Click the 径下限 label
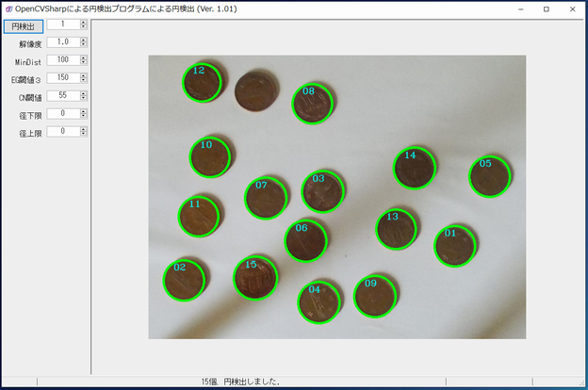This screenshot has height=390, width=588. (x=30, y=116)
